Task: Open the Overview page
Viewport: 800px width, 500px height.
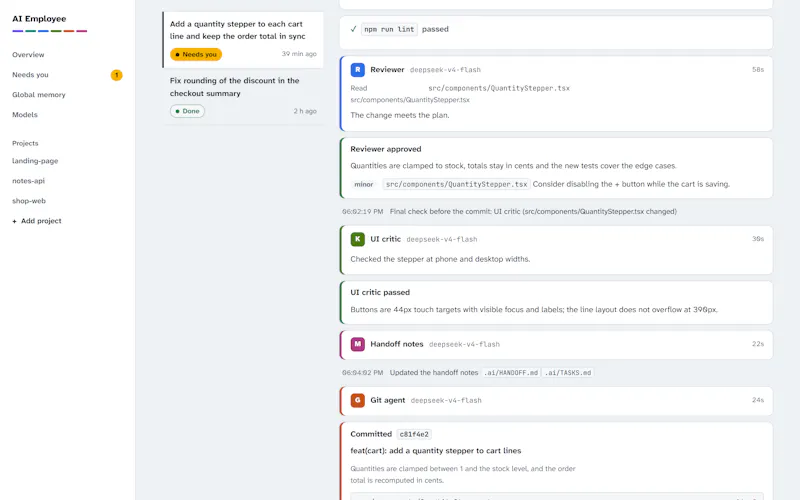Action: pyautogui.click(x=28, y=55)
